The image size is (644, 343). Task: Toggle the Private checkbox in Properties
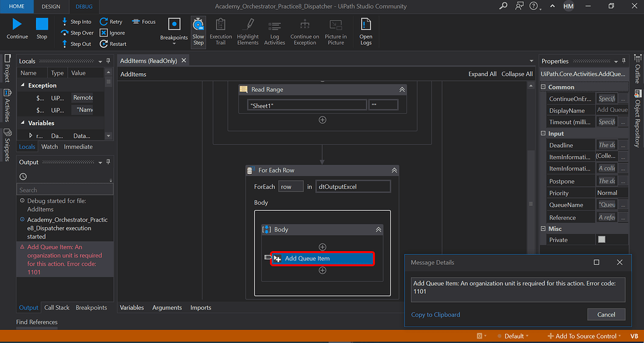pyautogui.click(x=602, y=240)
